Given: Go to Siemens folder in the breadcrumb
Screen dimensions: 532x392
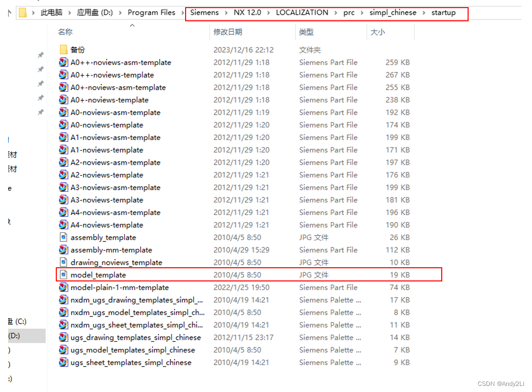Looking at the screenshot, I should click(x=204, y=13).
